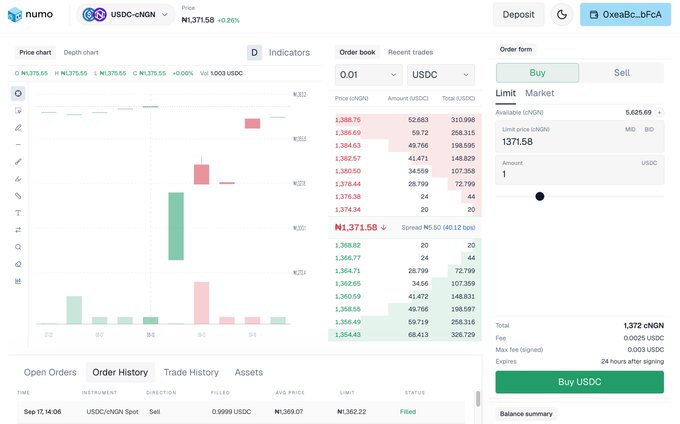Click the numo logo

pyautogui.click(x=30, y=14)
